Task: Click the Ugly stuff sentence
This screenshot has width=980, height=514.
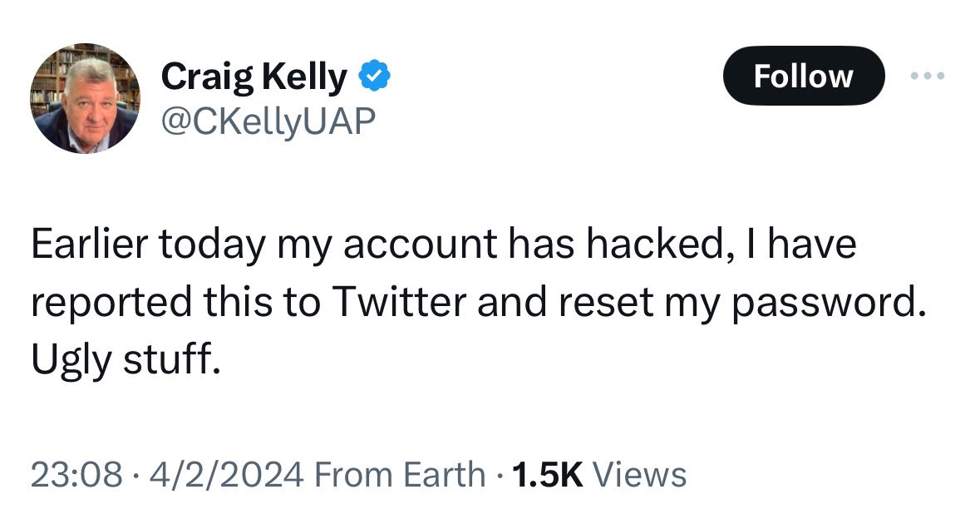Action: point(126,358)
